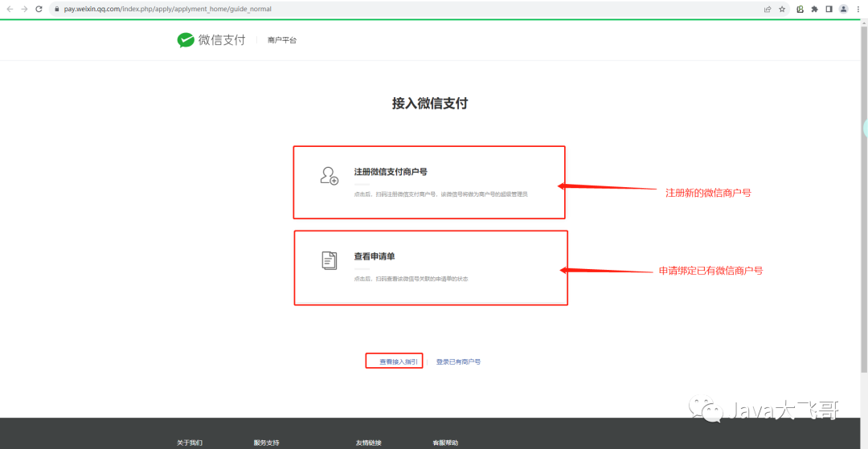Image resolution: width=868 pixels, height=449 pixels.
Task: Click the 微信支付 brand name text
Action: (222, 40)
